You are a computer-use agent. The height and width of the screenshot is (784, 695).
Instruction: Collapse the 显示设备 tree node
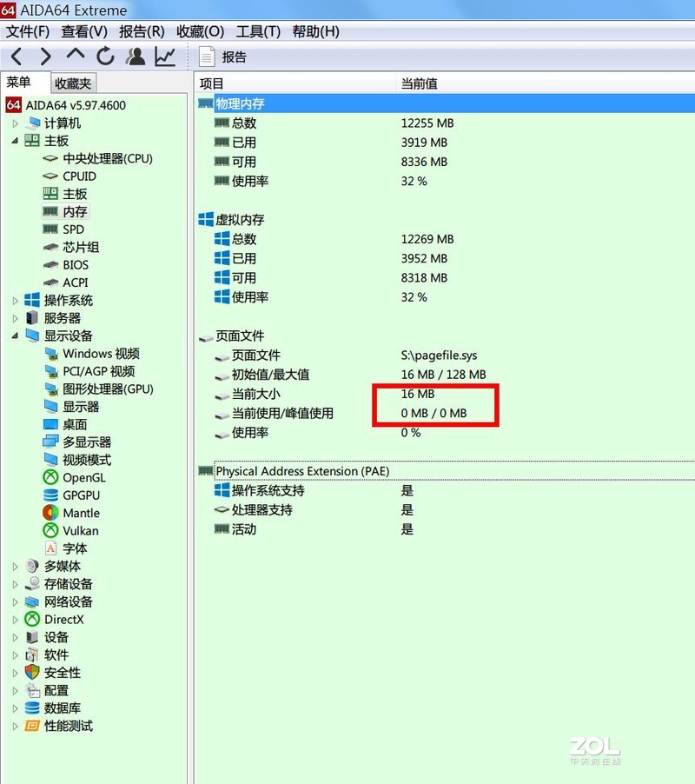pos(15,336)
